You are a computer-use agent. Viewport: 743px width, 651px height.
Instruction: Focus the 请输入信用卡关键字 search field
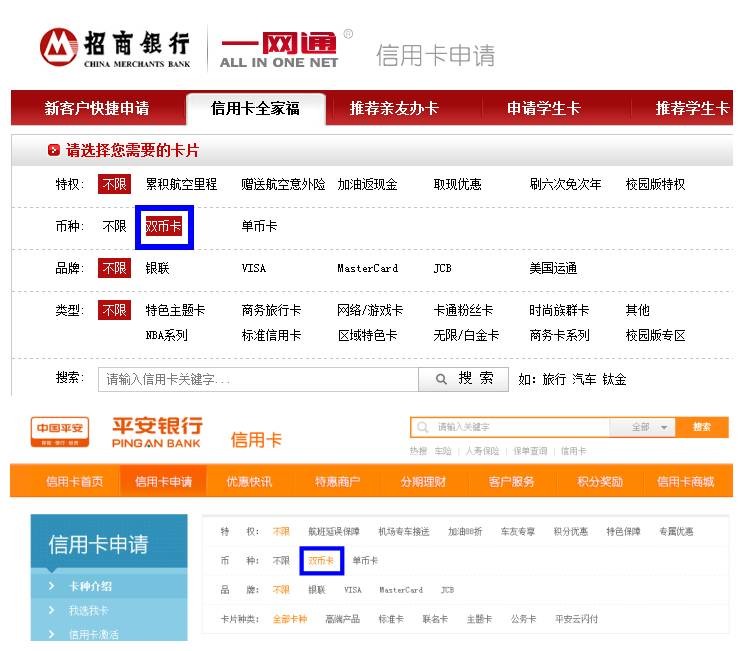258,380
